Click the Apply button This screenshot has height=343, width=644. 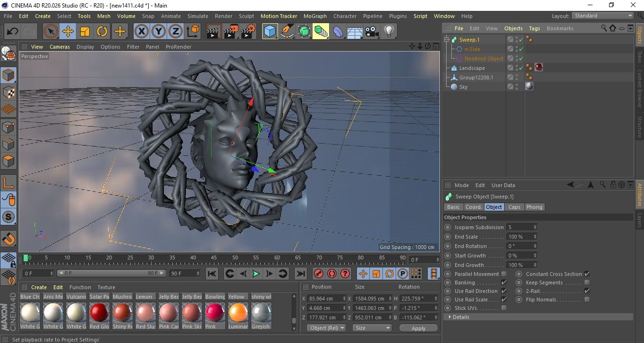(418, 328)
